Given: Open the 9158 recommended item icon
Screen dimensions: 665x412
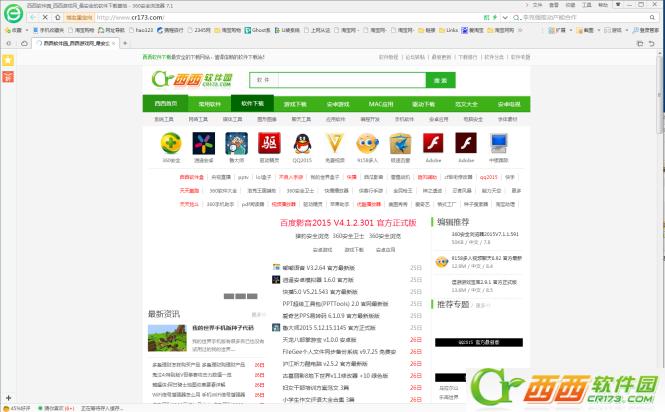Looking at the screenshot, I should pyautogui.click(x=441, y=262).
